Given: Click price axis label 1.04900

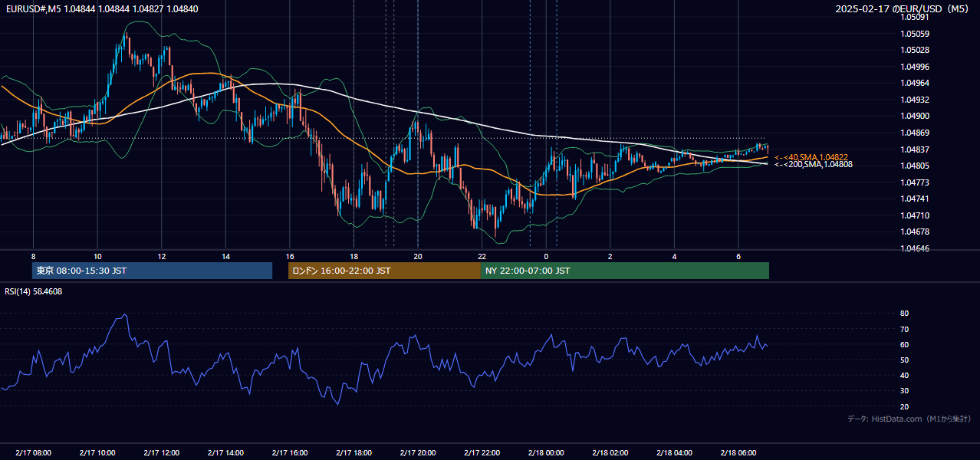Looking at the screenshot, I should tap(915, 116).
